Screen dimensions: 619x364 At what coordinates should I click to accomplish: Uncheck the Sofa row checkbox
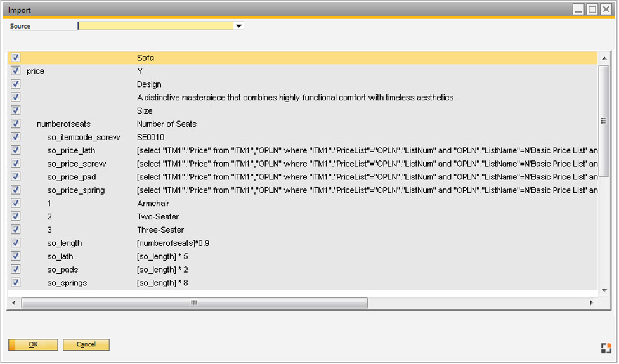tap(16, 58)
